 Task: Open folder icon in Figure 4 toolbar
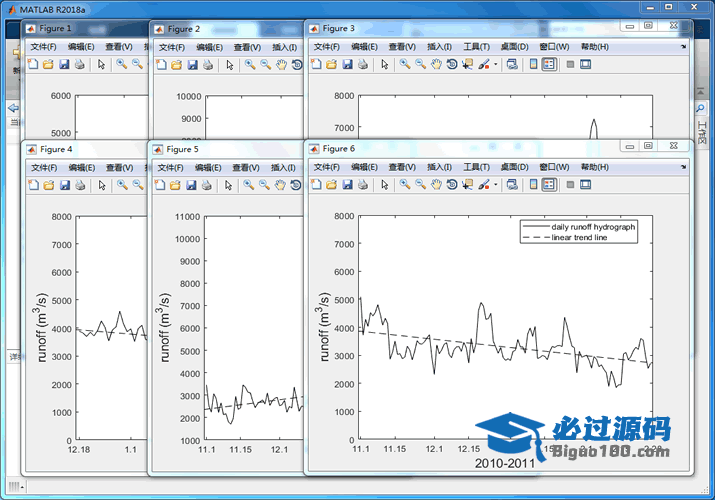[x=49, y=185]
